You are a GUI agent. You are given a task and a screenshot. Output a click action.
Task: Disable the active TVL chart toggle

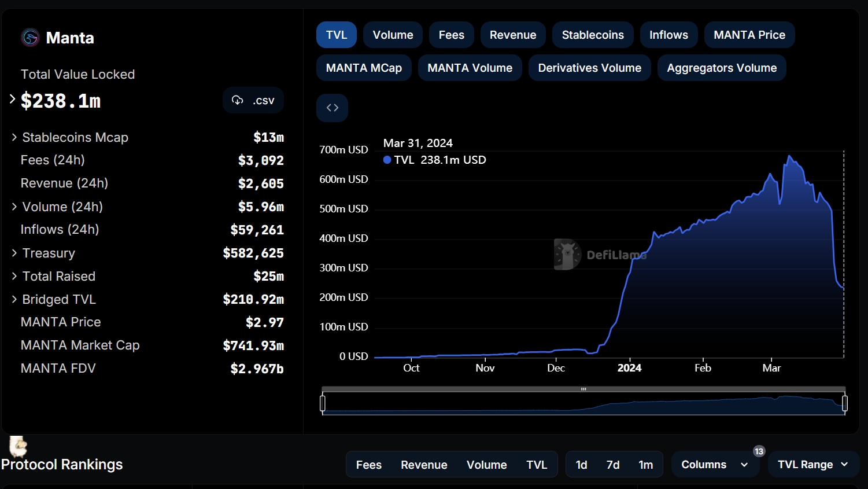(x=336, y=35)
